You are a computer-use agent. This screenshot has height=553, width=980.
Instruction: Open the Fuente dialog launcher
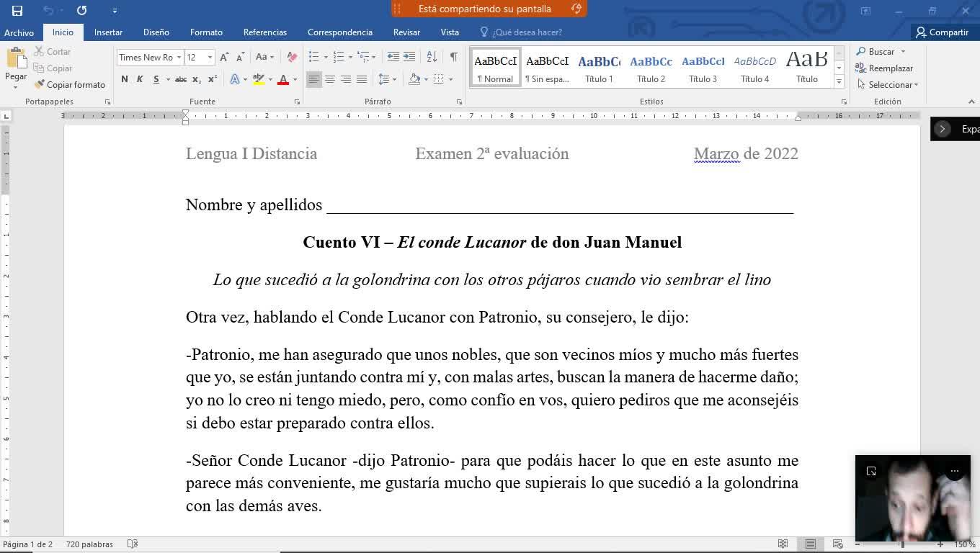[x=297, y=102]
